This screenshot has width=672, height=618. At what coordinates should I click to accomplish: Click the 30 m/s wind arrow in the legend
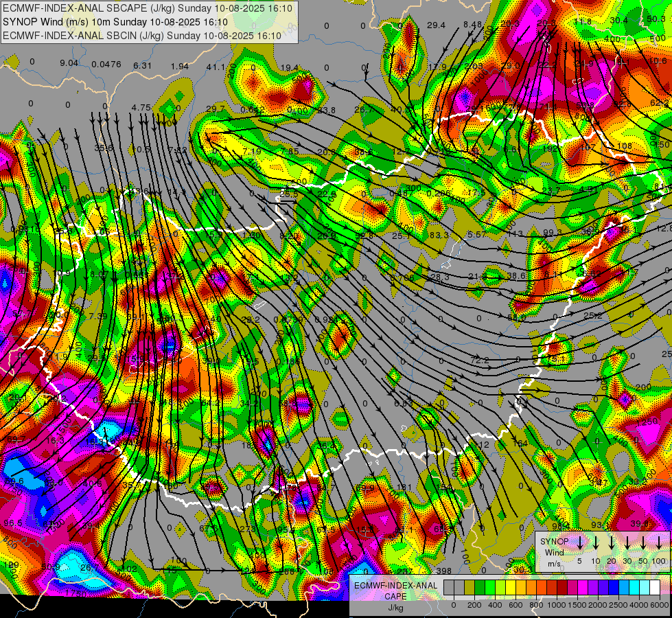point(627,542)
